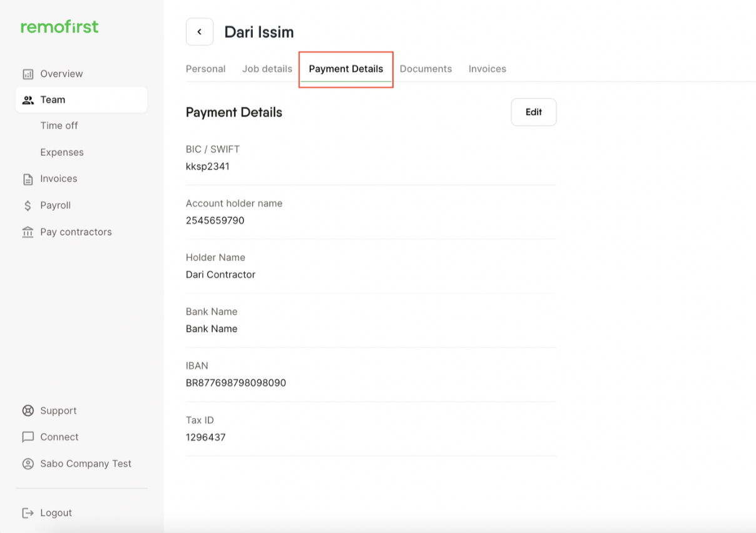The width and height of the screenshot is (756, 533).
Task: Click the Holder Name label
Action: click(215, 258)
